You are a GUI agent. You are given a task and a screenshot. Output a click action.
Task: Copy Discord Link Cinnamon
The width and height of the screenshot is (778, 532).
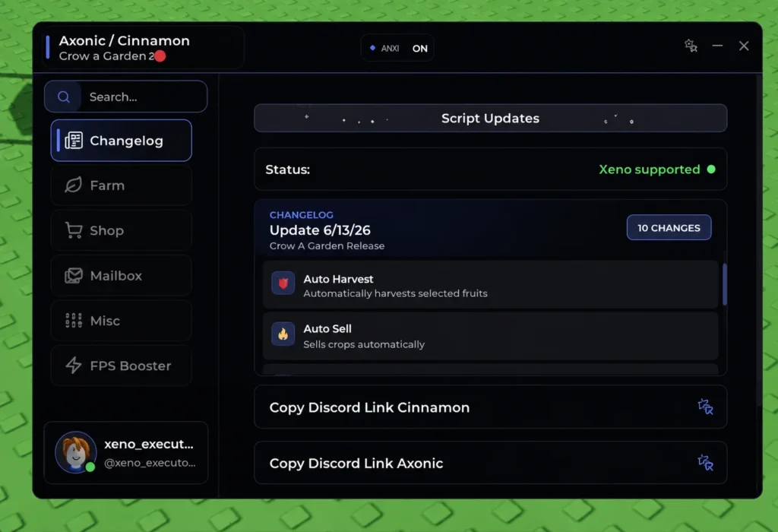coord(490,407)
